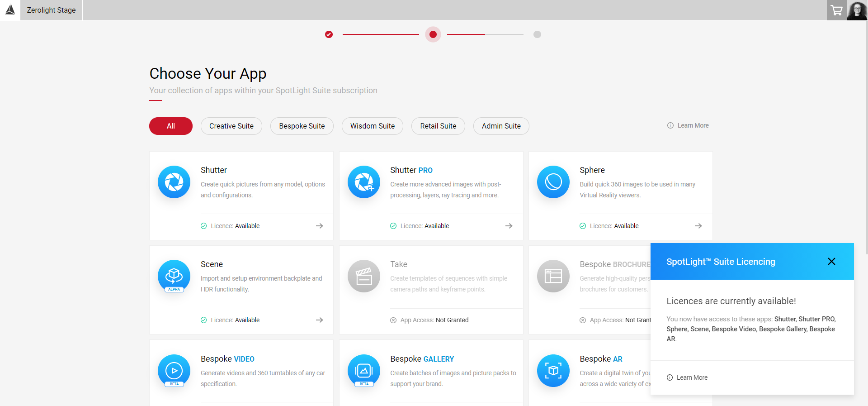868x406 pixels.
Task: Click Learn More near suite filters
Action: 693,125
